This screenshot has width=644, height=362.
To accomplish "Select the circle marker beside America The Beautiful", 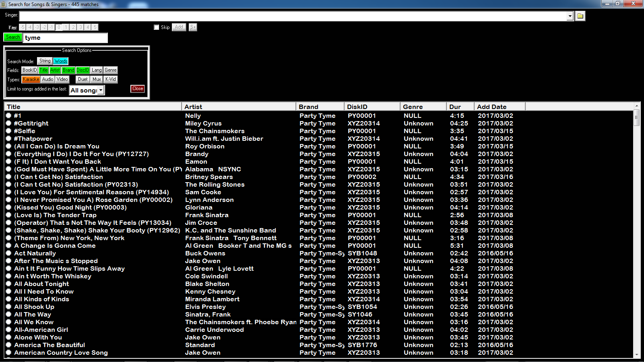I will pos(8,345).
